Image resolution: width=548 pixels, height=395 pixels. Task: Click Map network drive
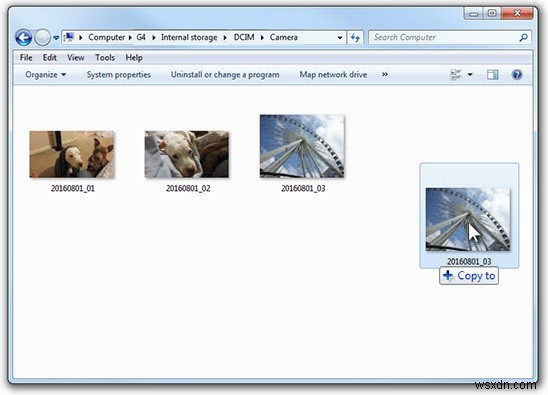pos(333,74)
